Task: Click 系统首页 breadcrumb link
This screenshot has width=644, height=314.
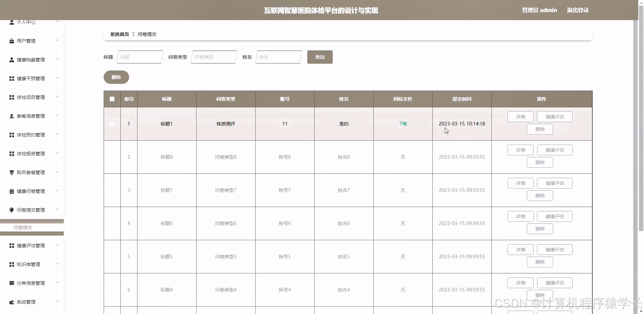Action: click(120, 34)
